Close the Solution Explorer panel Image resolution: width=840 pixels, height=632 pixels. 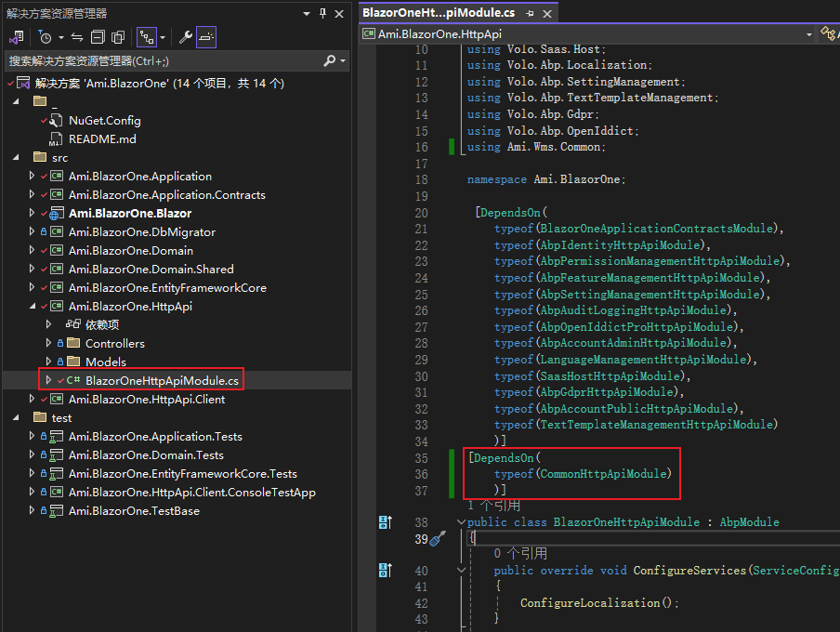pos(339,14)
